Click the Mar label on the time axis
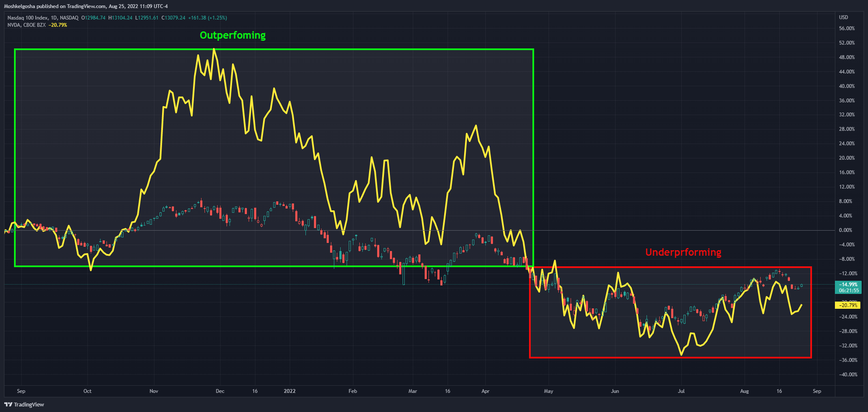The image size is (868, 412). pos(413,391)
